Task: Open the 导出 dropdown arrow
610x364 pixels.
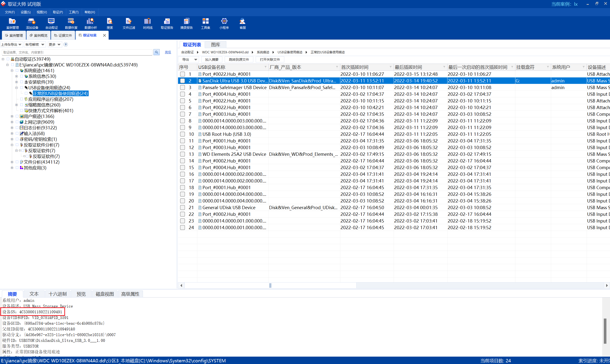Action: click(195, 60)
